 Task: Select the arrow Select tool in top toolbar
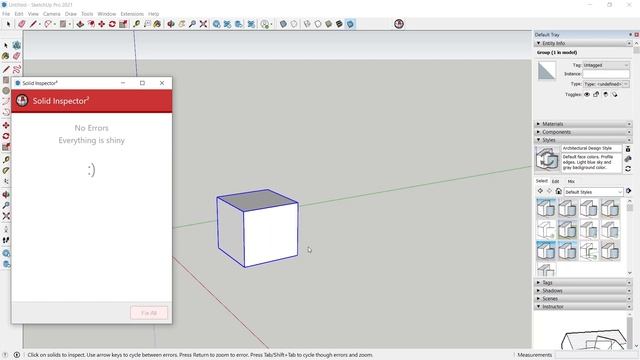(x=8, y=24)
